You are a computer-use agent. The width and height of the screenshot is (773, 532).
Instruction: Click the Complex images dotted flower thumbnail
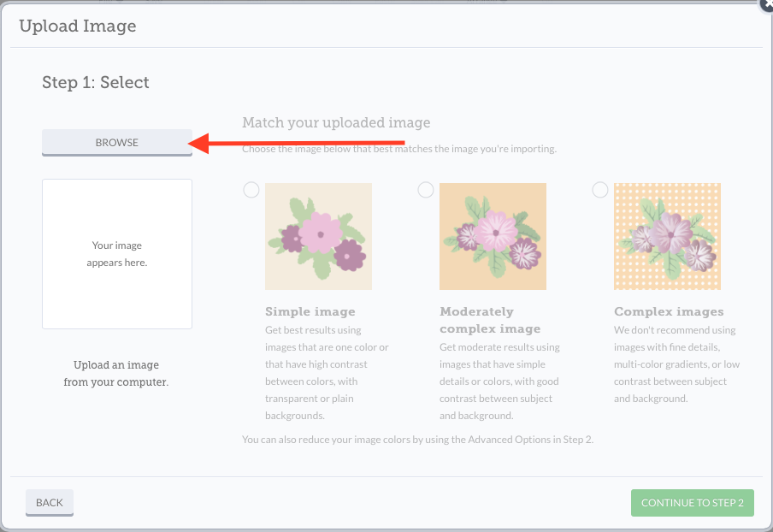tap(667, 236)
